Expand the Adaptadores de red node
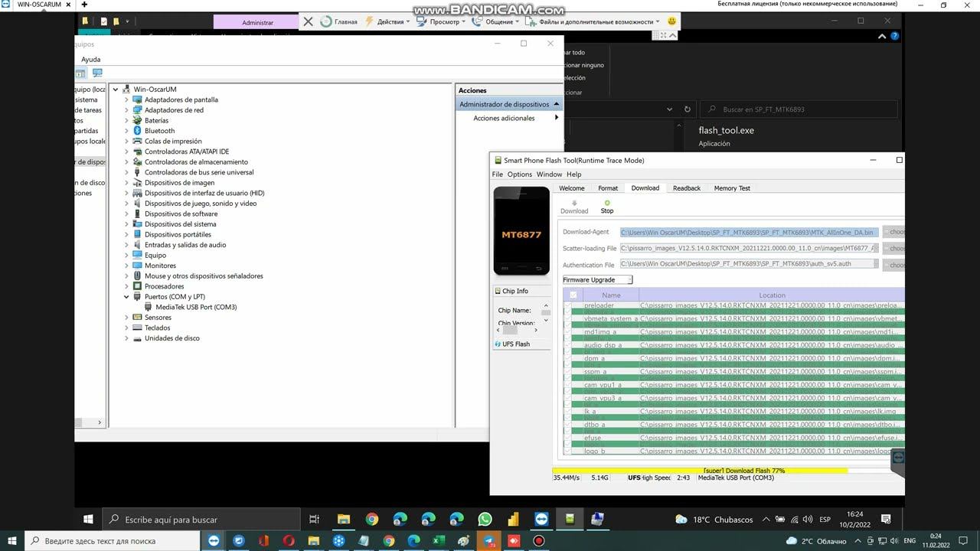Viewport: 980px width, 551px height. coord(127,110)
